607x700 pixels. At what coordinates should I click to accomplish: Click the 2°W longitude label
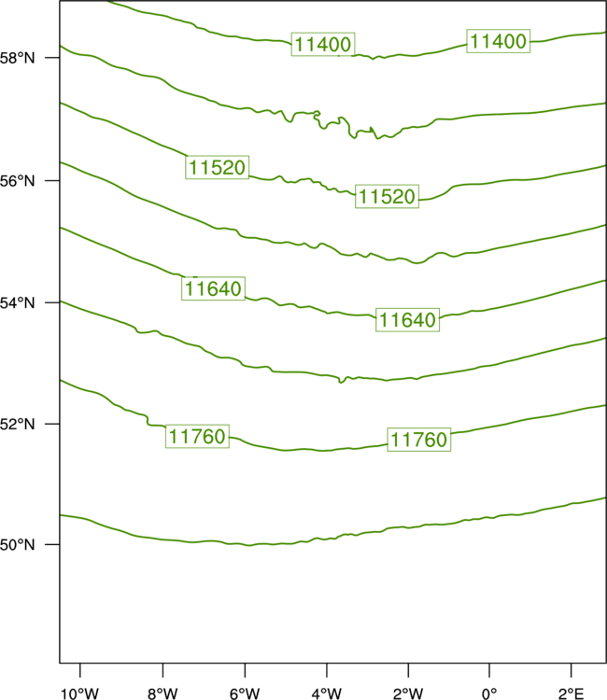(408, 693)
